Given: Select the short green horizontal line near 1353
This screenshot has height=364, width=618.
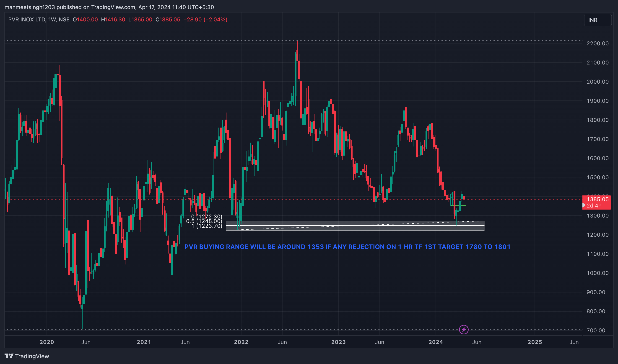Looking at the screenshot, I should coord(458,205).
